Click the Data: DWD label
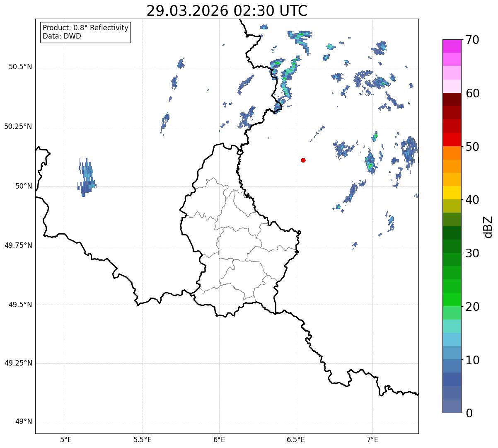 click(x=62, y=36)
